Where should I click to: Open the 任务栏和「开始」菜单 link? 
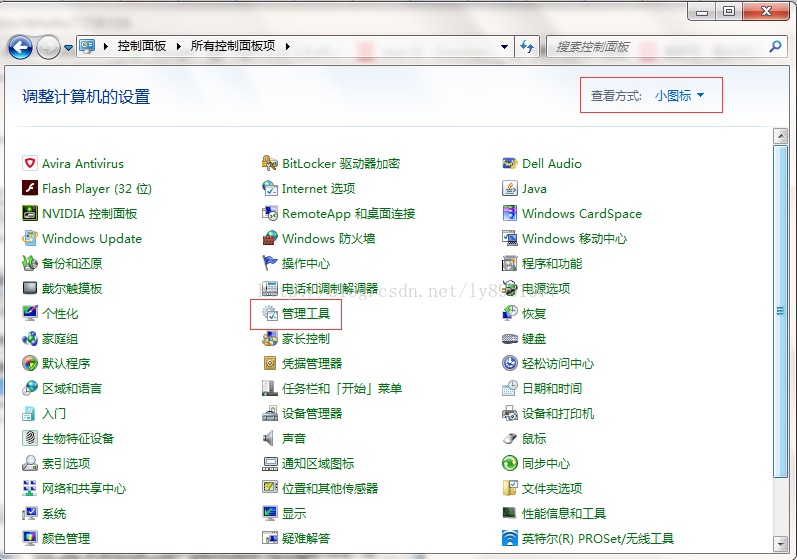click(x=342, y=389)
